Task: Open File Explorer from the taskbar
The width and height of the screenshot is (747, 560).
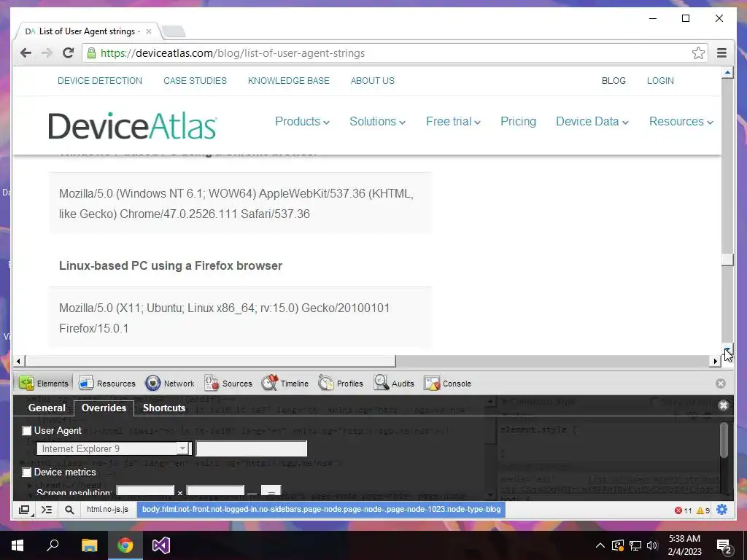Action: 89,545
